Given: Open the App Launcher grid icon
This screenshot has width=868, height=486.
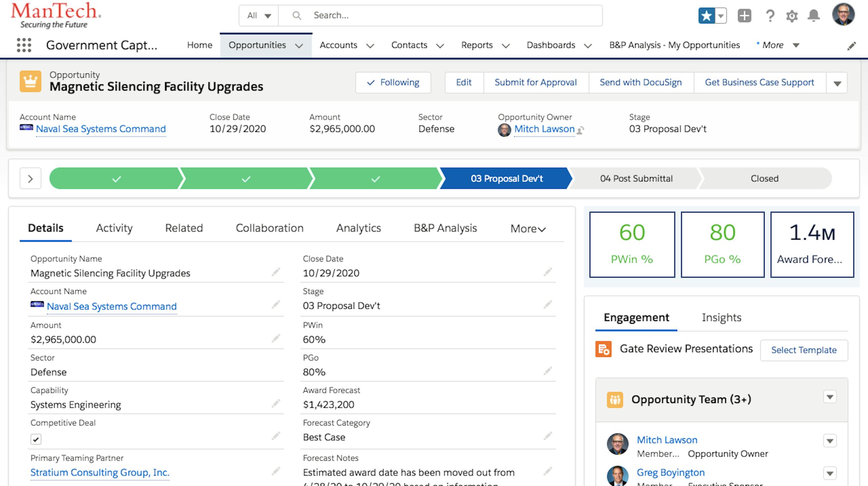Looking at the screenshot, I should pyautogui.click(x=24, y=45).
